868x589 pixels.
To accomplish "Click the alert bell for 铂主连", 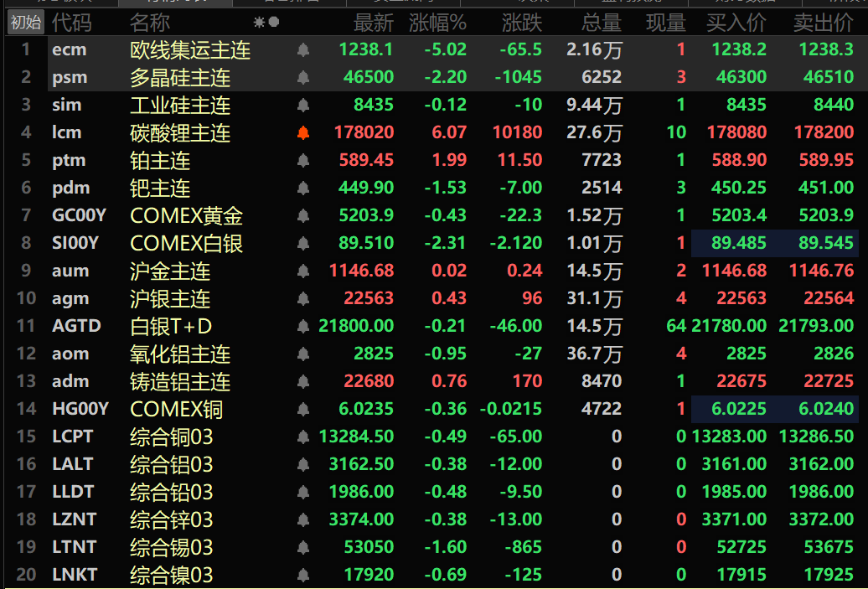I will point(302,161).
